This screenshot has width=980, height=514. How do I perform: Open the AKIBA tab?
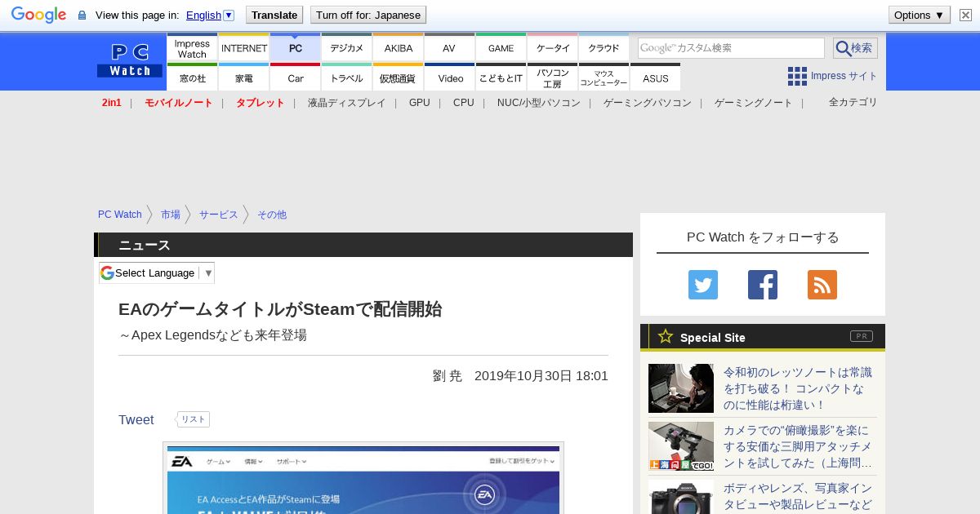point(399,48)
